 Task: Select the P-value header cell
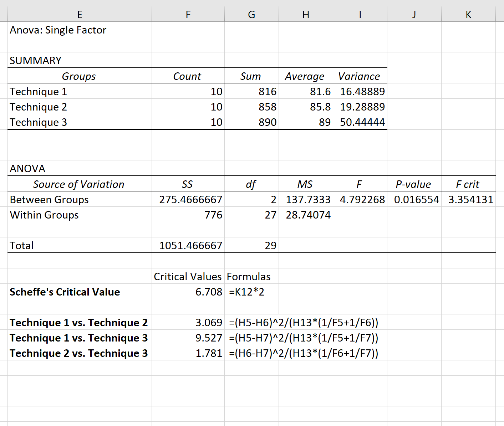point(414,184)
